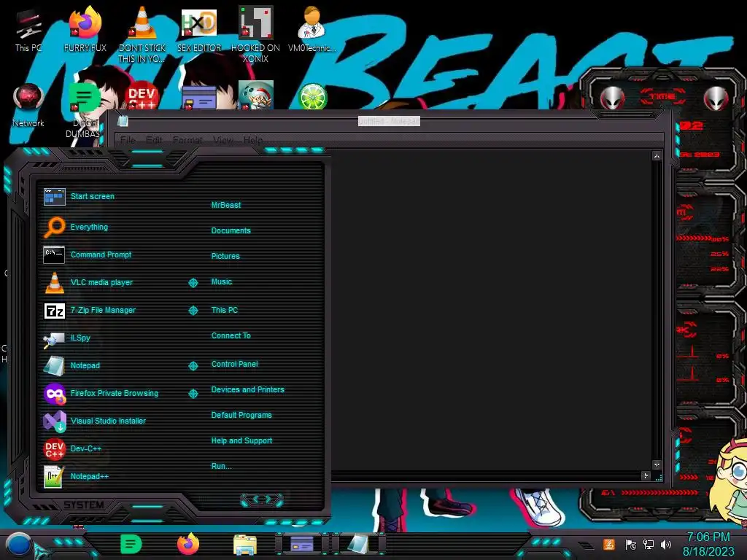Screen dimensions: 747x560
Task: Open the FURRY FUX Firefox desktop shortcut
Action: (x=85, y=29)
